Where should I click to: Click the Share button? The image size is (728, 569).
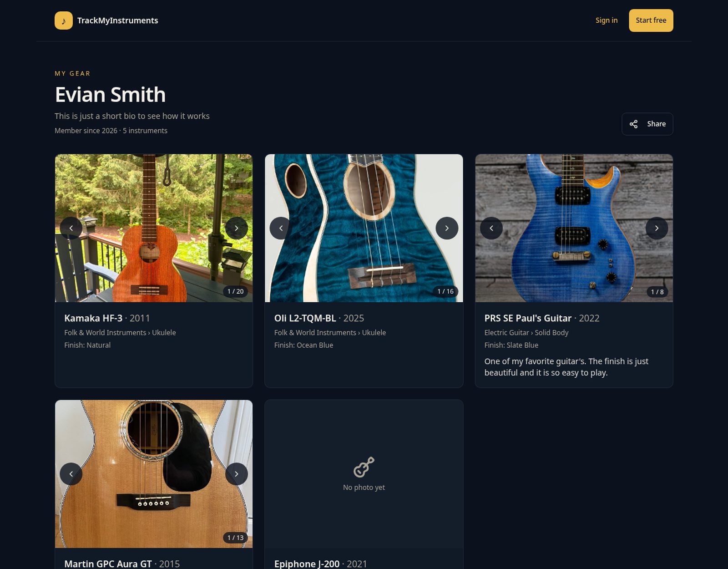coord(647,124)
